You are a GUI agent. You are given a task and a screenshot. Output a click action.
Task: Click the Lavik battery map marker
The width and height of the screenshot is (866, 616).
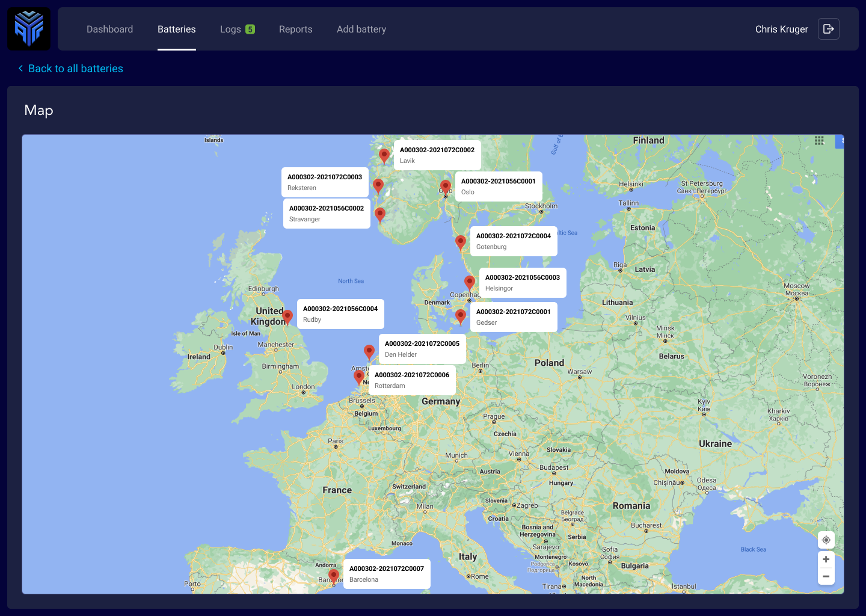384,155
